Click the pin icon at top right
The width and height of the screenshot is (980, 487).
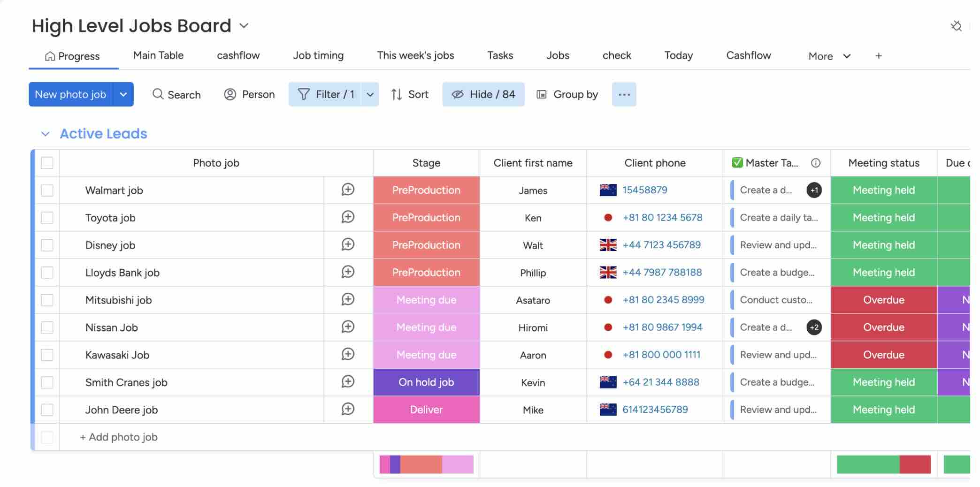[956, 26]
